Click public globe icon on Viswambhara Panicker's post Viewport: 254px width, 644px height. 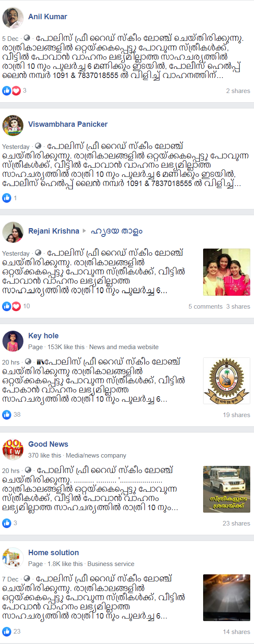pos(38,146)
